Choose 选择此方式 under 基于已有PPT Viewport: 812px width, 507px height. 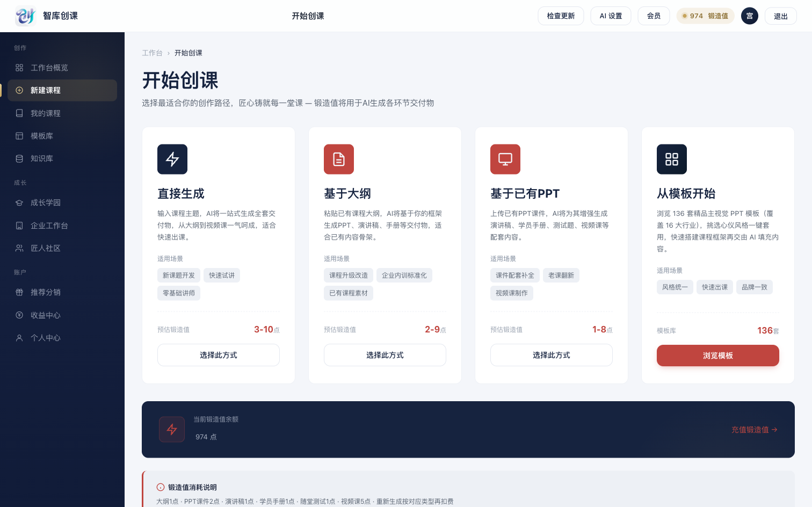(x=552, y=355)
